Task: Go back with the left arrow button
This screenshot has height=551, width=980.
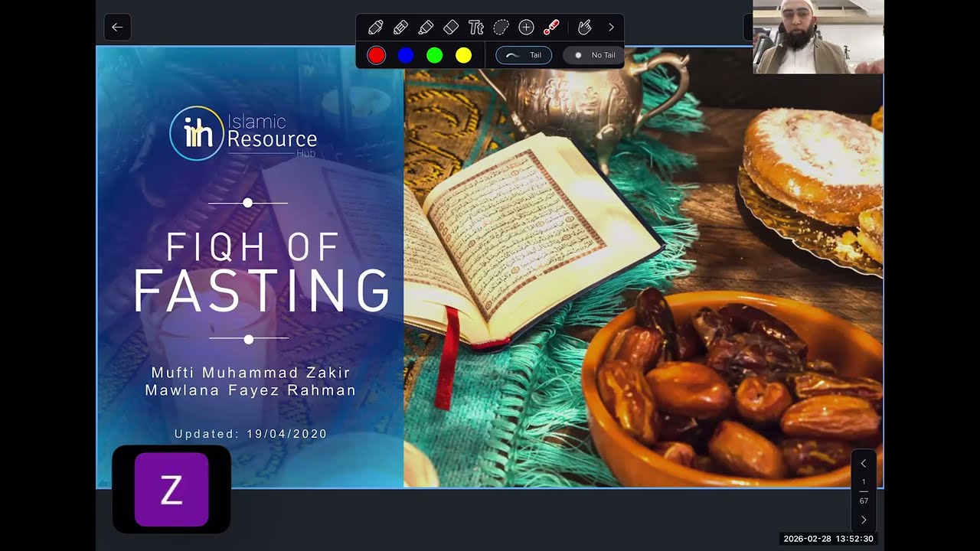Action: pos(117,28)
